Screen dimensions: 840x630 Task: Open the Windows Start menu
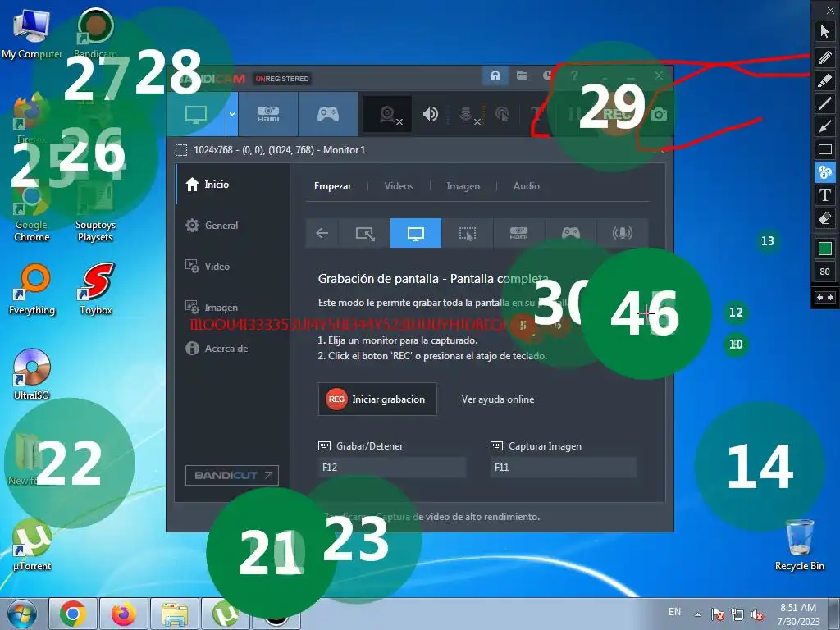click(x=22, y=614)
